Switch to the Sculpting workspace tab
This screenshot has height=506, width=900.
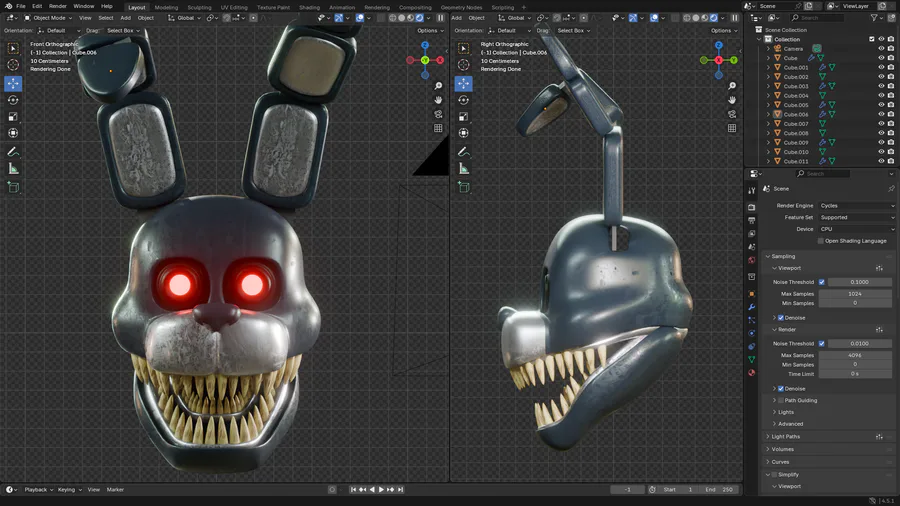pyautogui.click(x=199, y=7)
